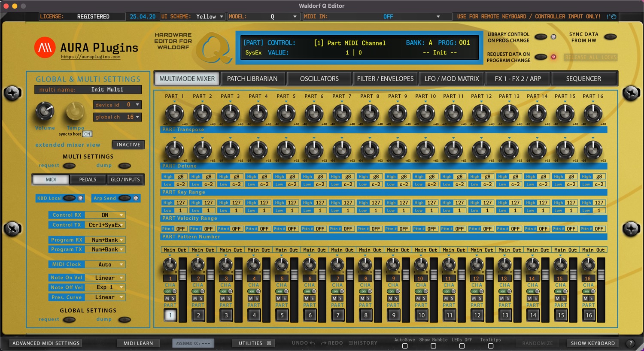The image size is (644, 351).
Task: Click the Part 1 Transpose knob
Action: point(174,114)
